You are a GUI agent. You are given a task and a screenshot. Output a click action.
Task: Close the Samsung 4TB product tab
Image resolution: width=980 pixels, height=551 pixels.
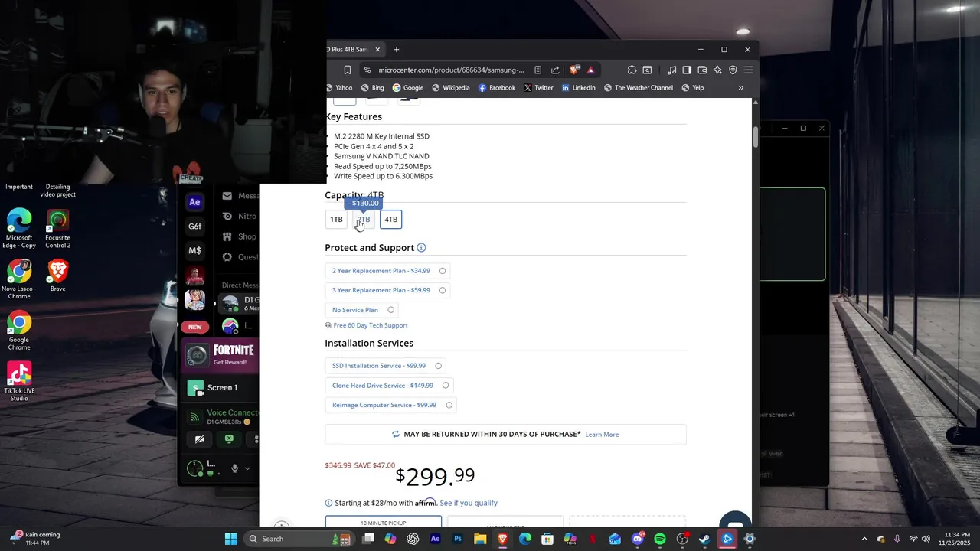coord(377,50)
